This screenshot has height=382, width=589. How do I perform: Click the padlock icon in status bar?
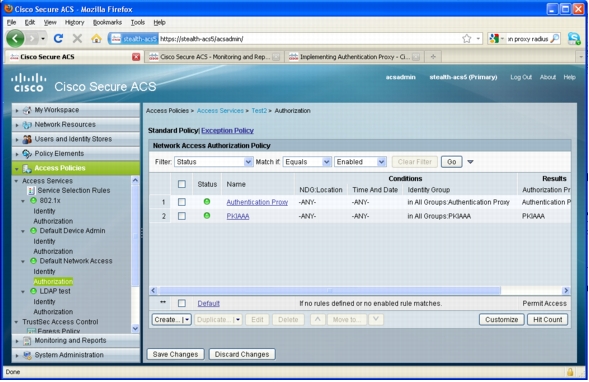click(570, 372)
